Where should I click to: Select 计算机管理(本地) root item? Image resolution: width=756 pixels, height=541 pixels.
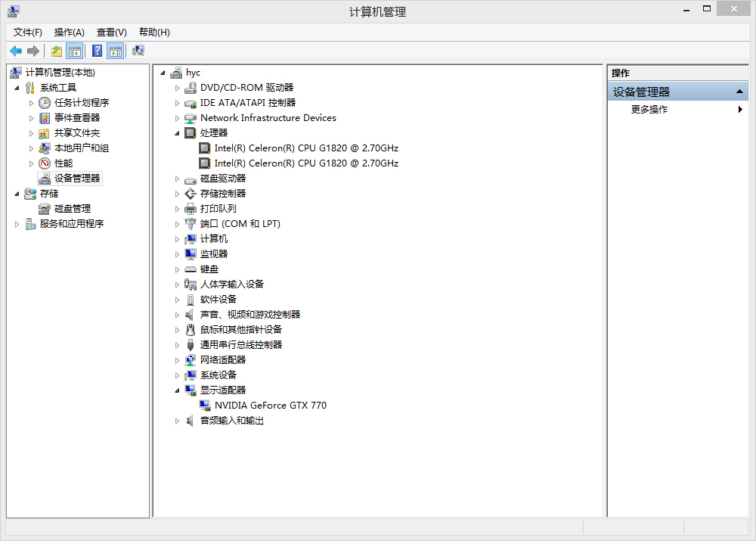tap(60, 73)
